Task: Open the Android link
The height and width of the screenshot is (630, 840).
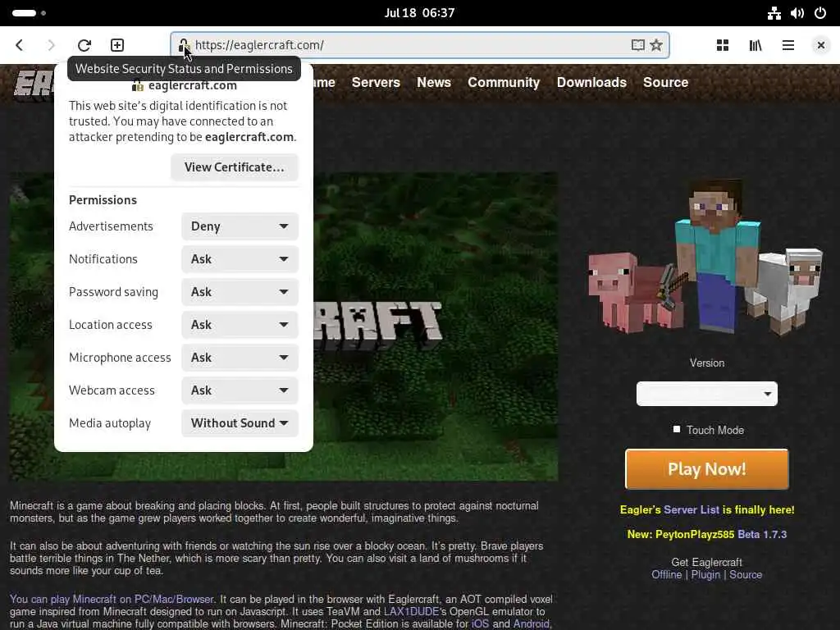Action: [532, 624]
